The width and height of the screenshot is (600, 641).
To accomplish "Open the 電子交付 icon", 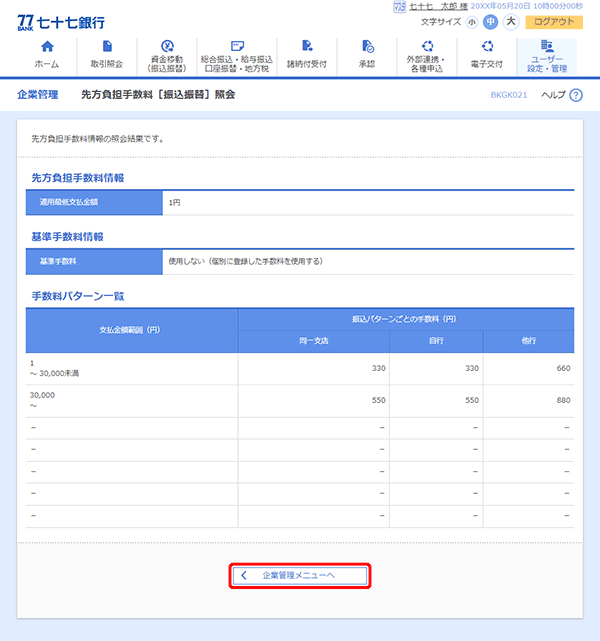I will point(487,46).
